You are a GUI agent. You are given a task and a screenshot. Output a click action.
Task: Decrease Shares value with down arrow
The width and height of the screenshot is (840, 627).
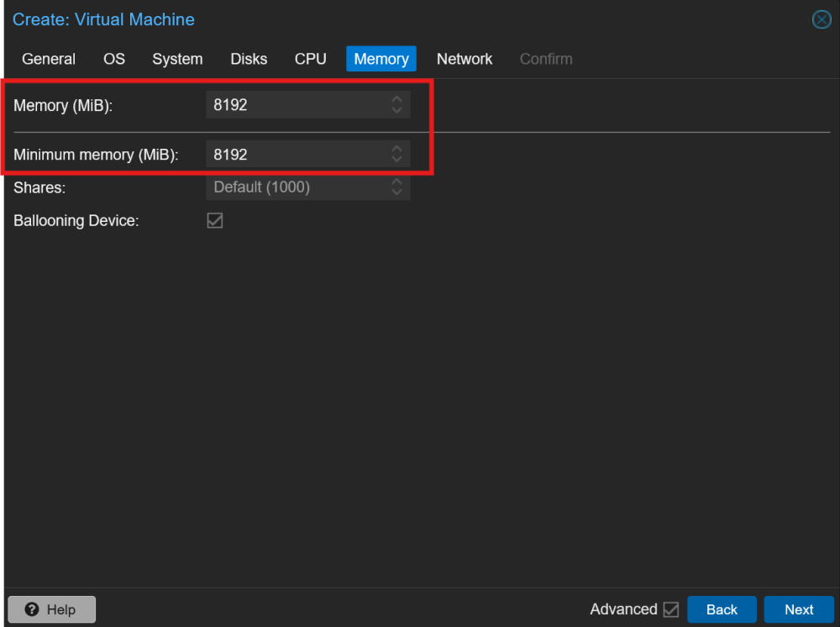[396, 192]
